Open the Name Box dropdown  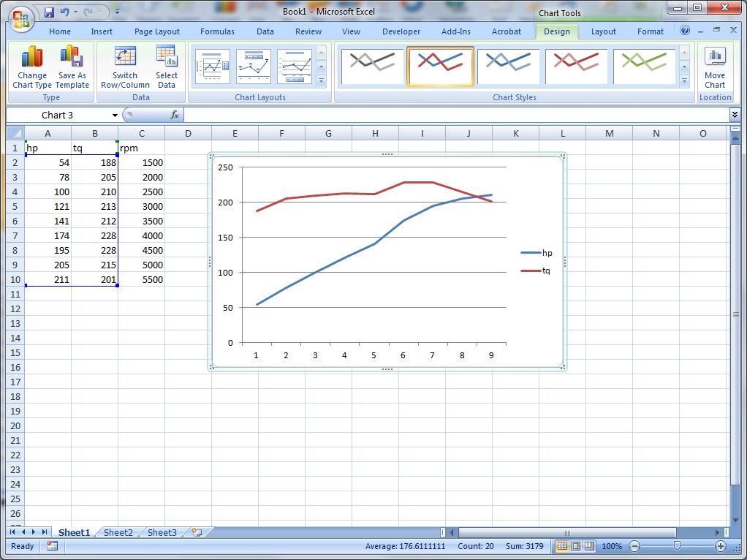click(115, 116)
